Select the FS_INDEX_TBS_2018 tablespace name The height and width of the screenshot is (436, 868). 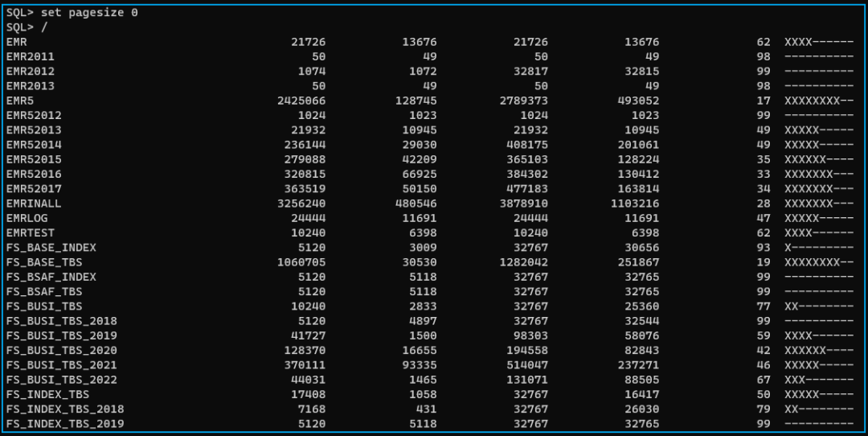point(65,409)
